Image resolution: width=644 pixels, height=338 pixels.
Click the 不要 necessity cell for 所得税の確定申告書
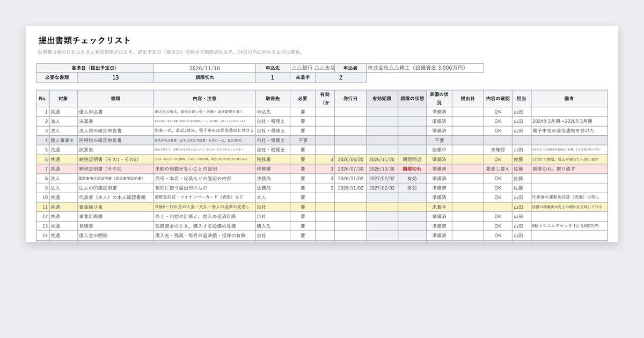click(303, 140)
